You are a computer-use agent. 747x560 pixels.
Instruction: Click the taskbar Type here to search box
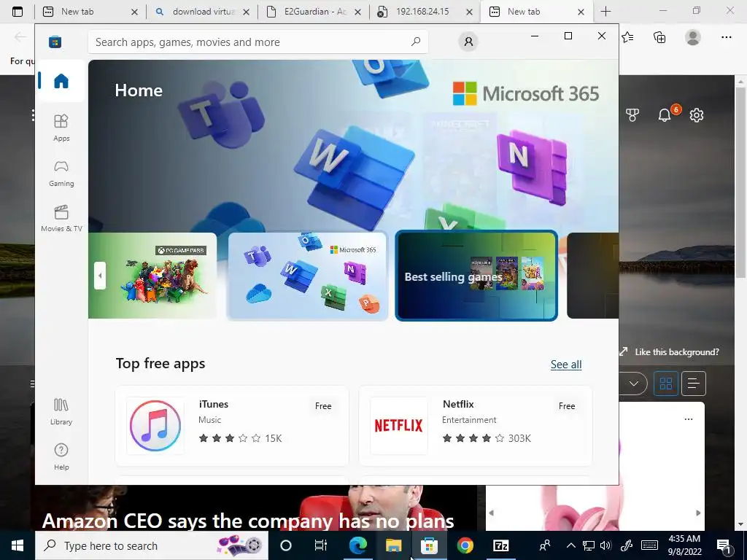152,545
